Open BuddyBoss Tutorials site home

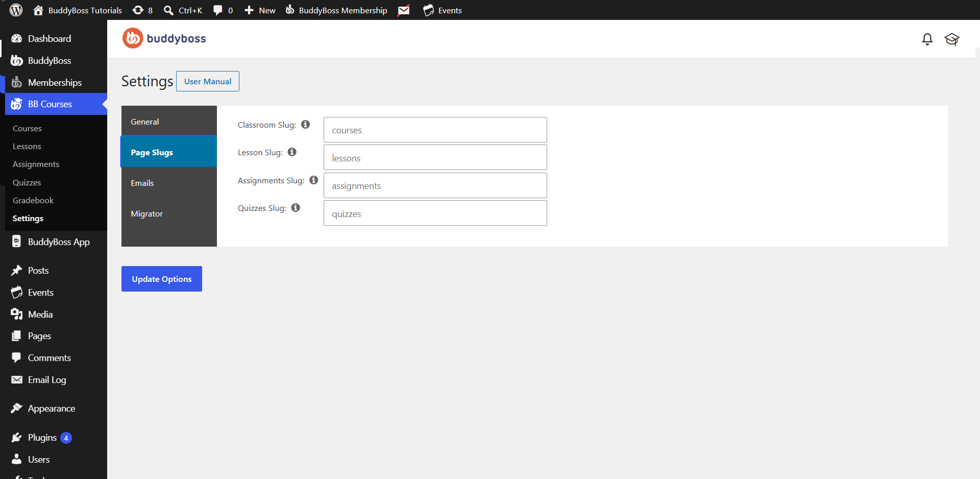pos(78,10)
